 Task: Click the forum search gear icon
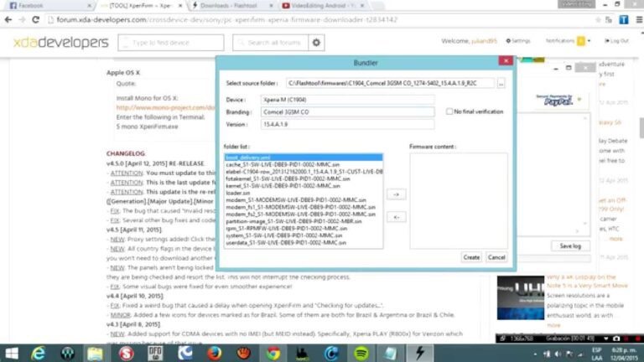316,42
